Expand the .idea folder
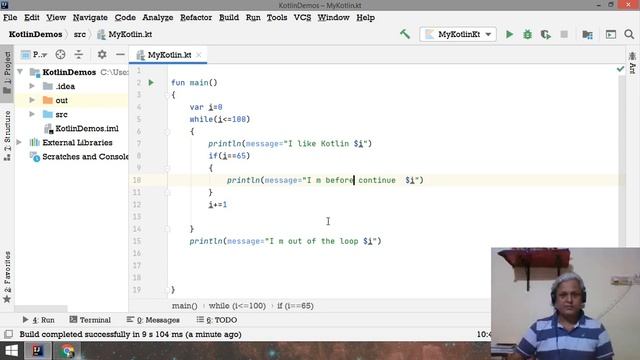Image resolution: width=640 pixels, height=360 pixels. point(32,86)
